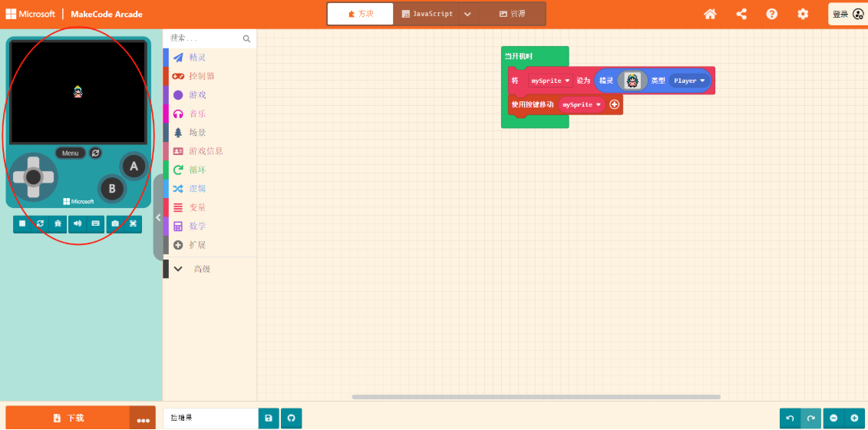Click the sprite image swatch in block
This screenshot has height=430, width=868.
pyautogui.click(x=632, y=81)
